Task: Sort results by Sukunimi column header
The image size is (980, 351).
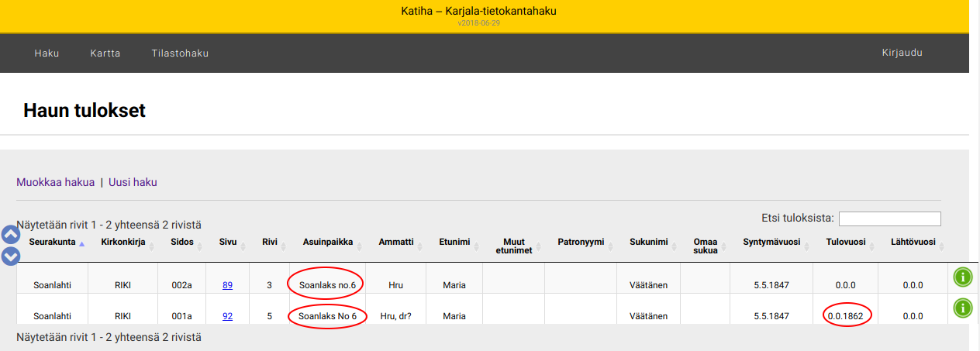Action: click(x=648, y=243)
